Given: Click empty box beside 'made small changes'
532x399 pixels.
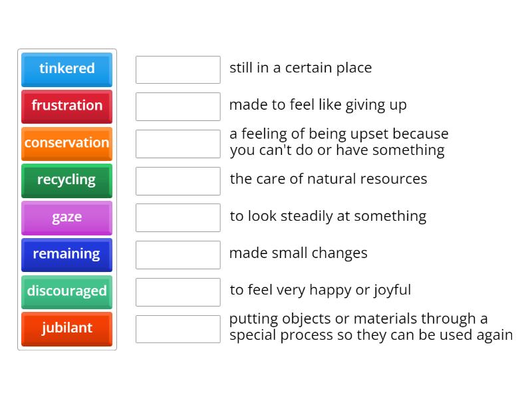Looking at the screenshot, I should pyautogui.click(x=178, y=255).
